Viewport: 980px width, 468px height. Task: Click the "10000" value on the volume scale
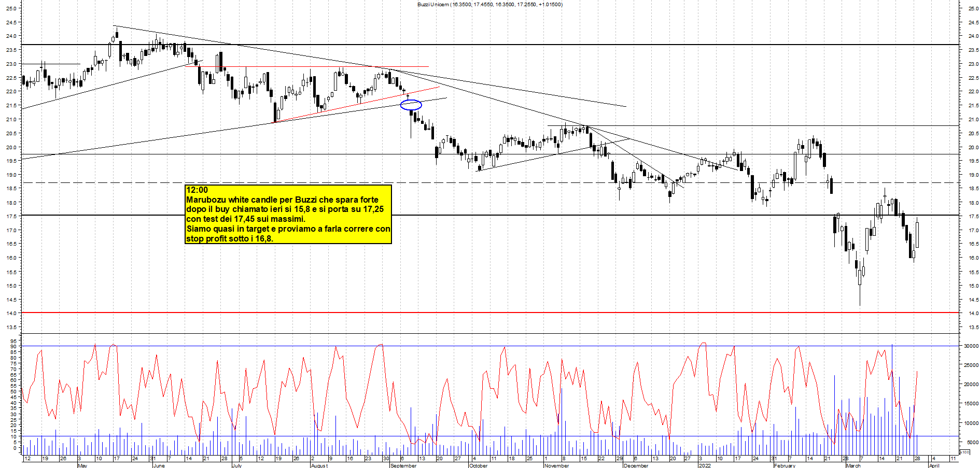click(971, 423)
